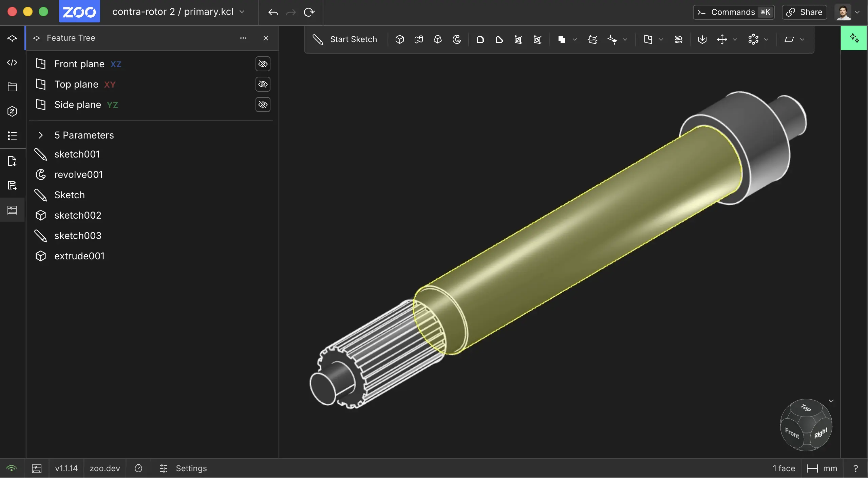Open the project name dropdown for primary.kcl
The image size is (868, 478).
click(x=243, y=12)
